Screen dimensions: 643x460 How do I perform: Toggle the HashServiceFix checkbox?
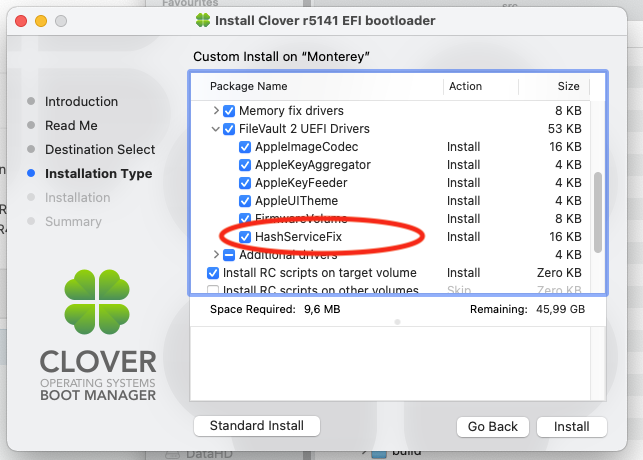coord(245,237)
